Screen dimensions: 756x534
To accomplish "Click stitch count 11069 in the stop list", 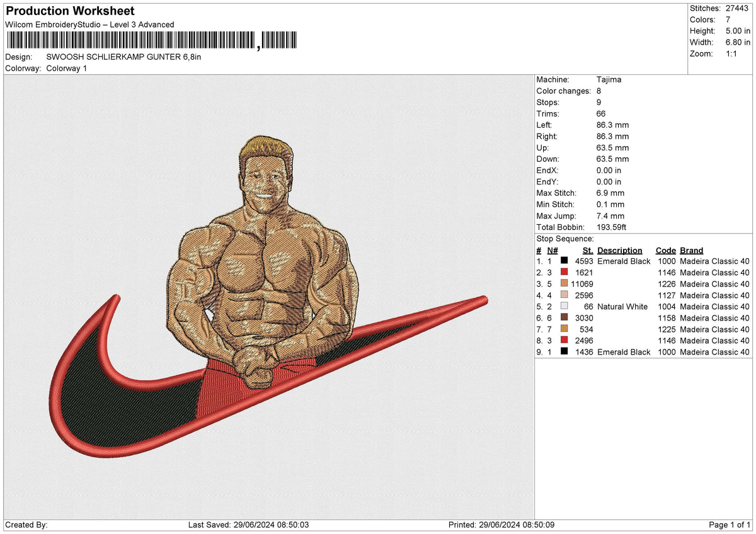I will click(x=582, y=284).
